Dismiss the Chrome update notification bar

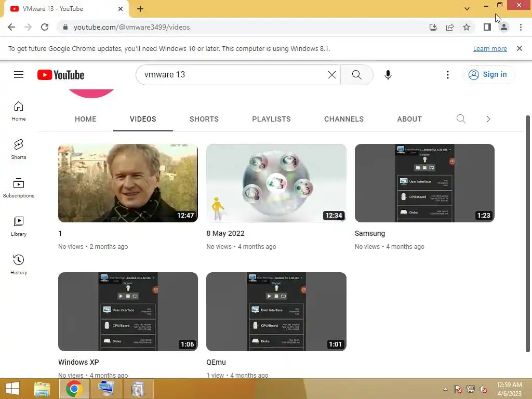coord(519,48)
